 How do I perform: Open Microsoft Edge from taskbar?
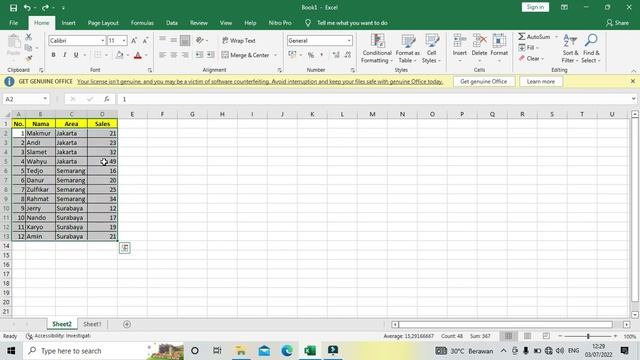287,351
